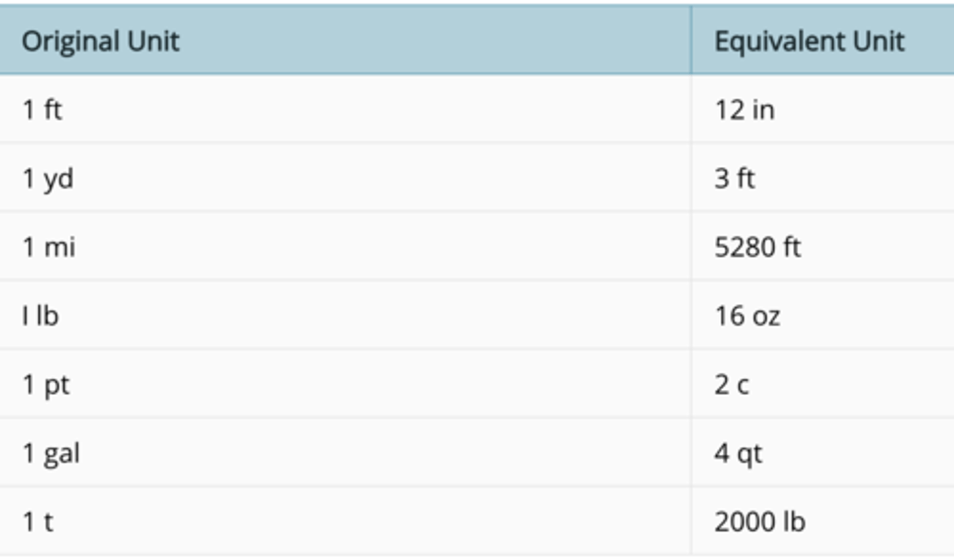This screenshot has height=560, width=954.
Task: Click the vertical divider between the two headers
Action: (x=691, y=40)
